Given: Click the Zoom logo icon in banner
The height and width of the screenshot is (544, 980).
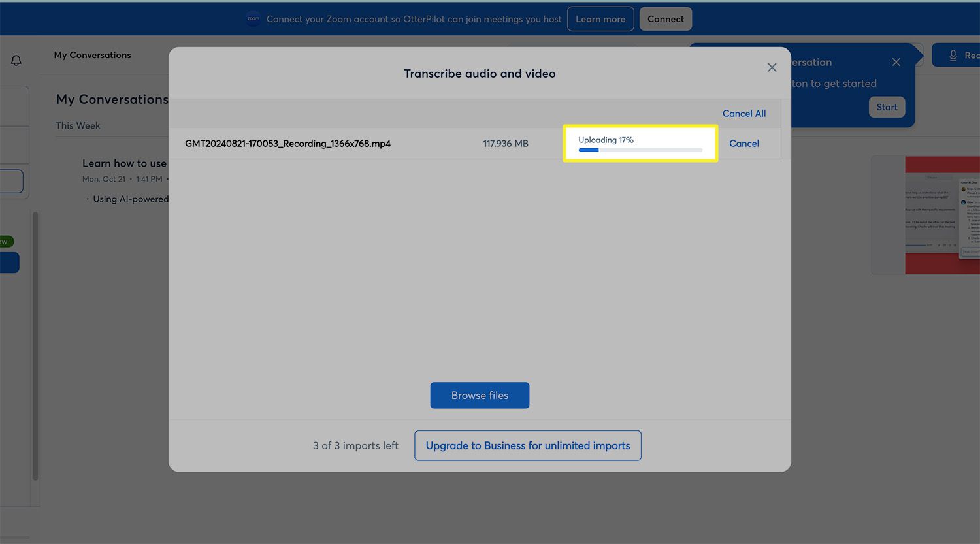Looking at the screenshot, I should click(253, 19).
